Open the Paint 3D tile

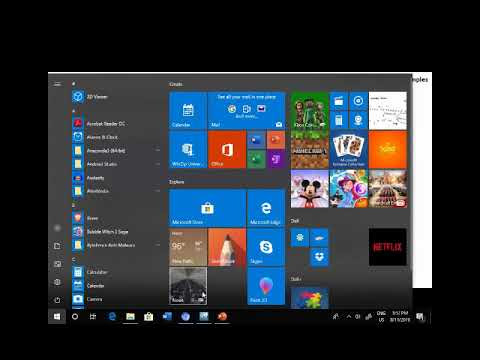click(x=266, y=286)
